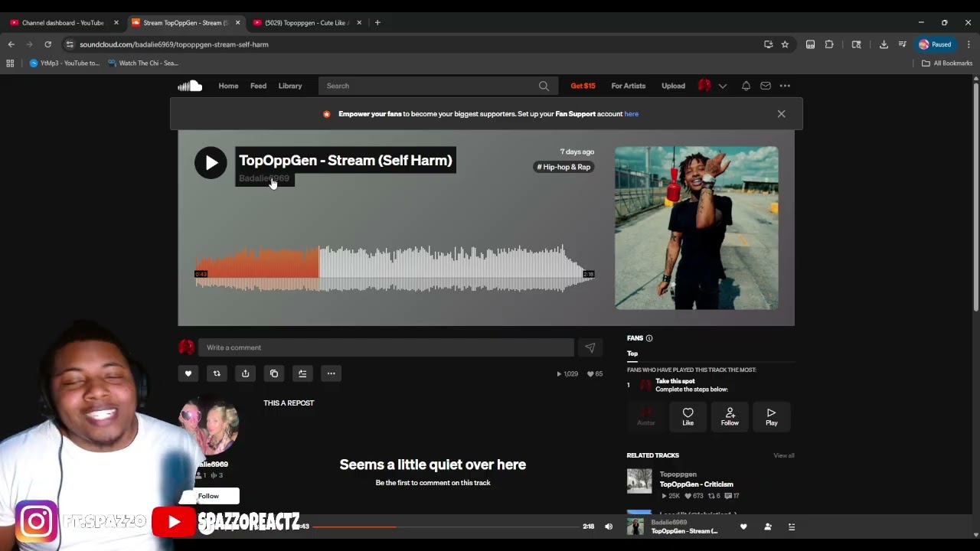Add track to Next Up queue
Image resolution: width=980 pixels, height=551 pixels.
(x=302, y=373)
